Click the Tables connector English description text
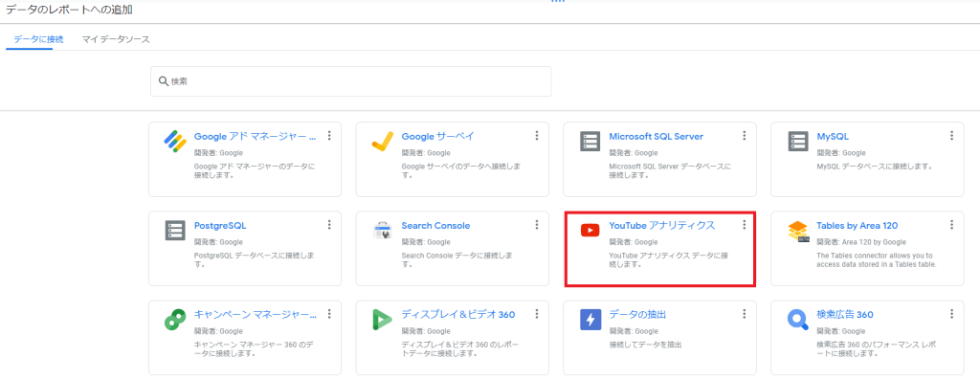This screenshot has width=980, height=380. pyautogui.click(x=877, y=260)
